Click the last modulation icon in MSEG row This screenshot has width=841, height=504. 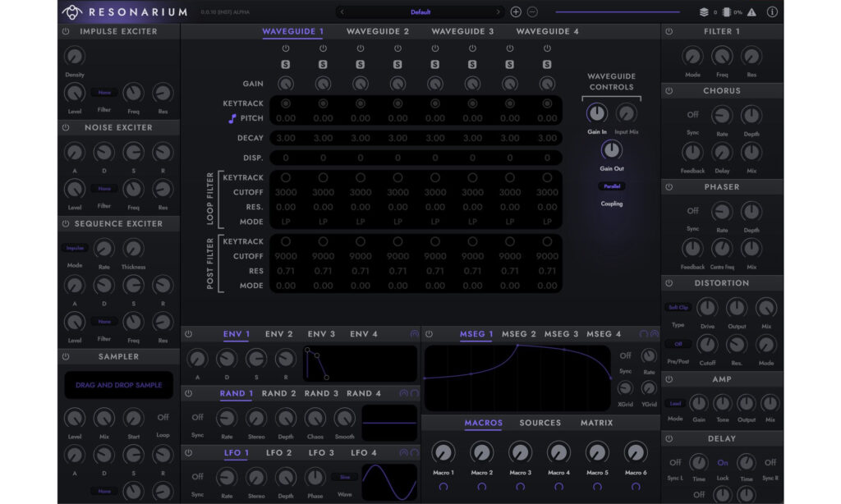(x=655, y=334)
